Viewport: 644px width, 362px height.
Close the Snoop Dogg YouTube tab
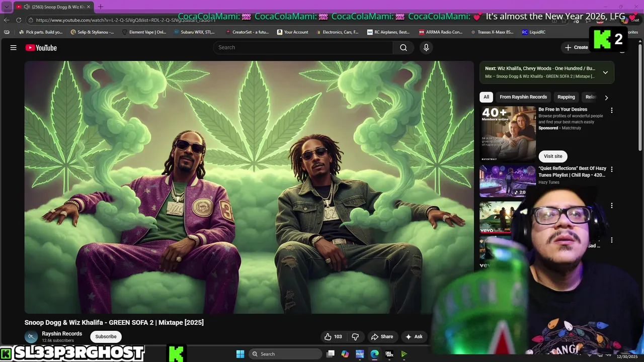coord(89,7)
